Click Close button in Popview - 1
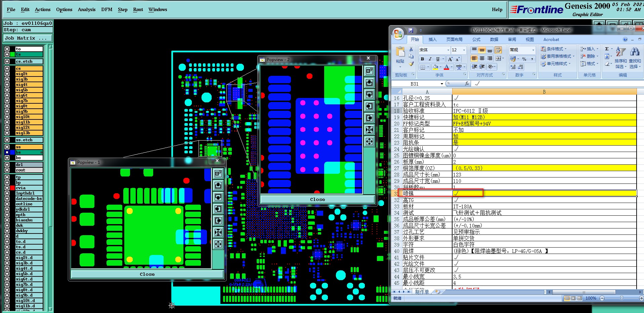 coord(147,274)
